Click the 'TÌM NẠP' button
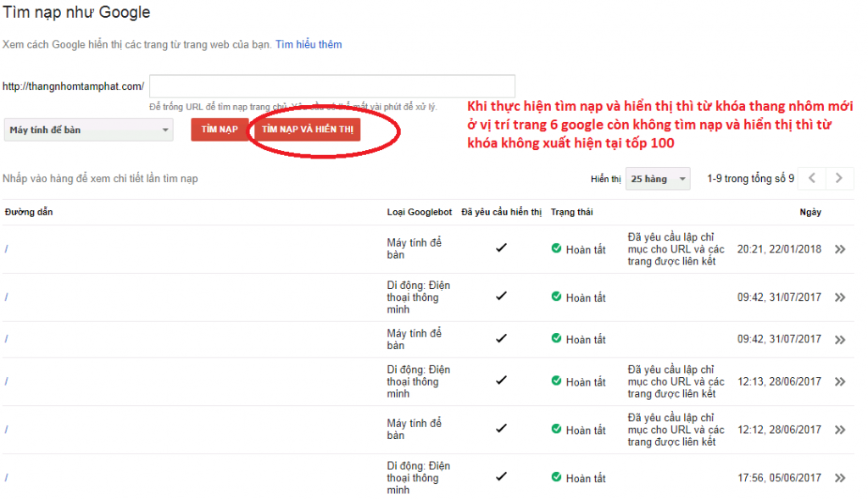 pyautogui.click(x=220, y=130)
